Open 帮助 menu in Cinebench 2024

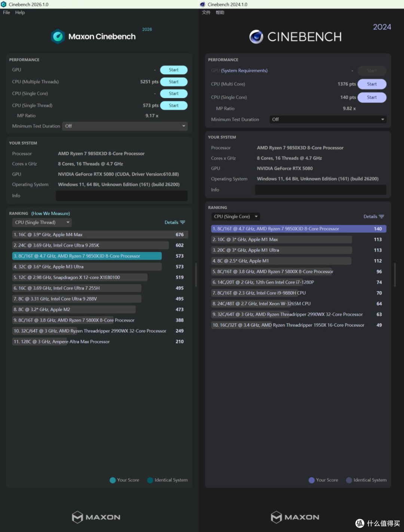pos(220,12)
